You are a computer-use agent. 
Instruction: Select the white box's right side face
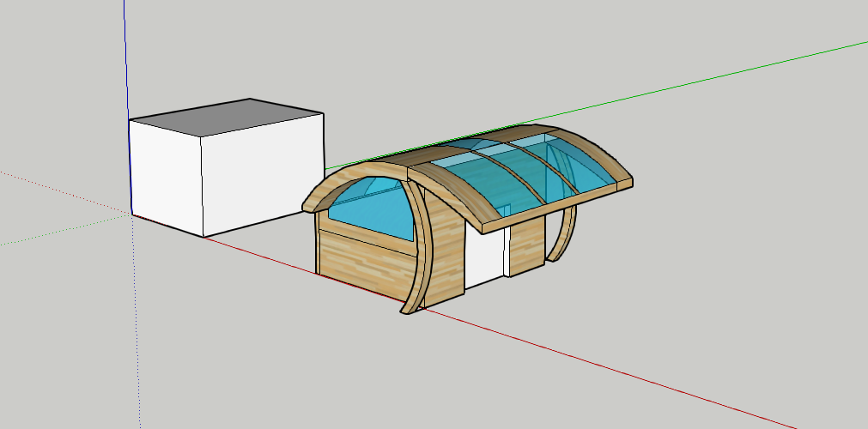261,174
